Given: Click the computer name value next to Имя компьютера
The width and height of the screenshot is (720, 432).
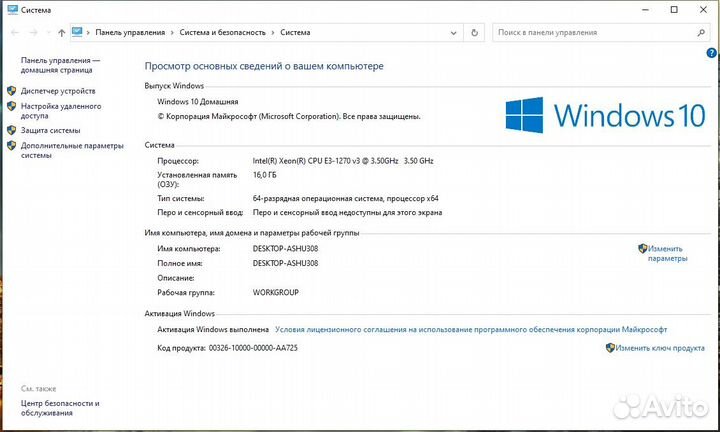Looking at the screenshot, I should tap(285, 248).
